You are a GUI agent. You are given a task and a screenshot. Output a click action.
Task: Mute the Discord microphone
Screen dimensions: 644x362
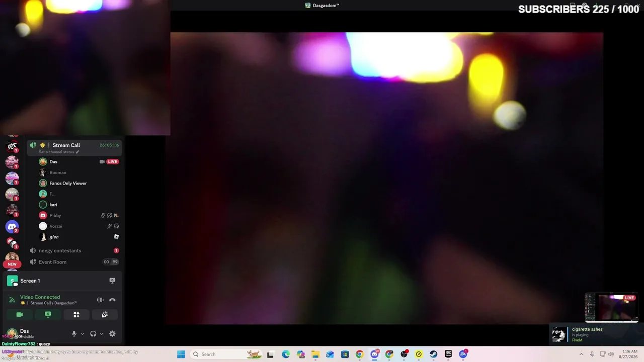[x=74, y=334]
